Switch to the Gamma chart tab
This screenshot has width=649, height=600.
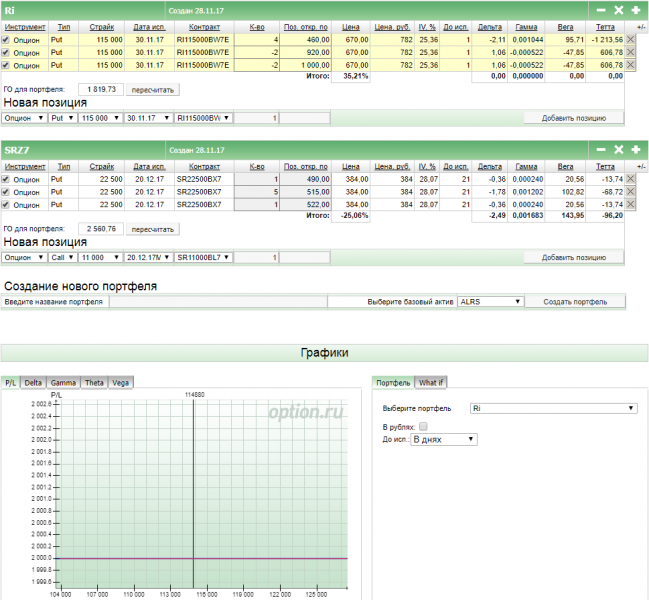62,382
